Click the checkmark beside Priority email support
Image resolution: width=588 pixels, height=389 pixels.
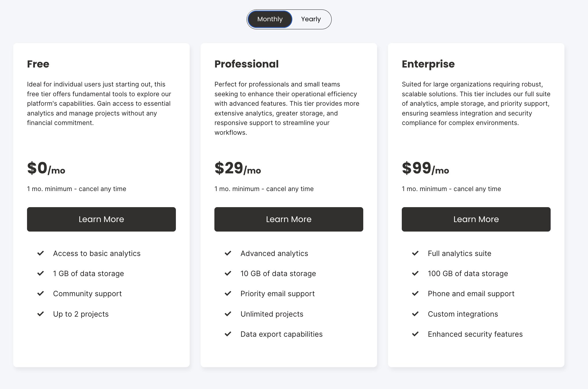[228, 293]
